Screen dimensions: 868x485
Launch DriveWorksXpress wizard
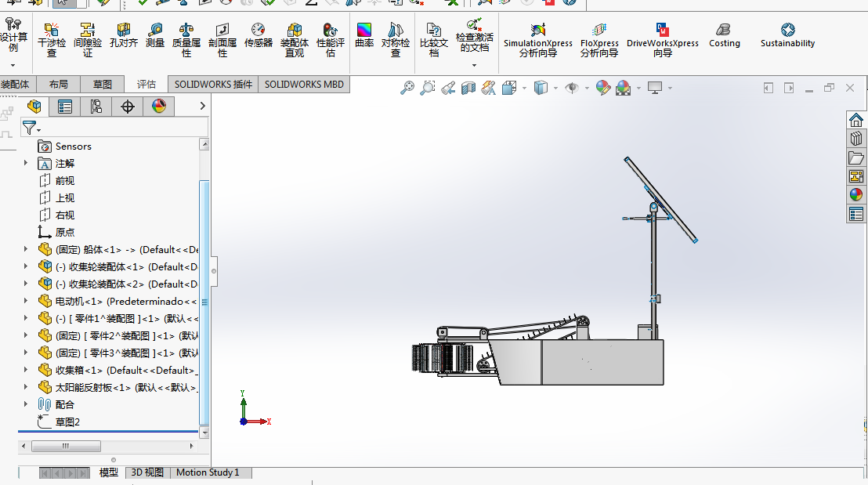pos(663,40)
